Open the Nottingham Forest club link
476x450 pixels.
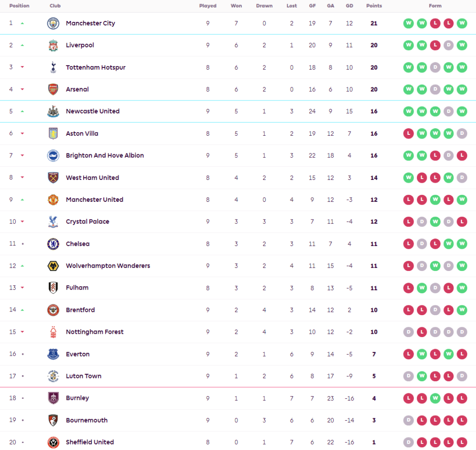tap(95, 332)
